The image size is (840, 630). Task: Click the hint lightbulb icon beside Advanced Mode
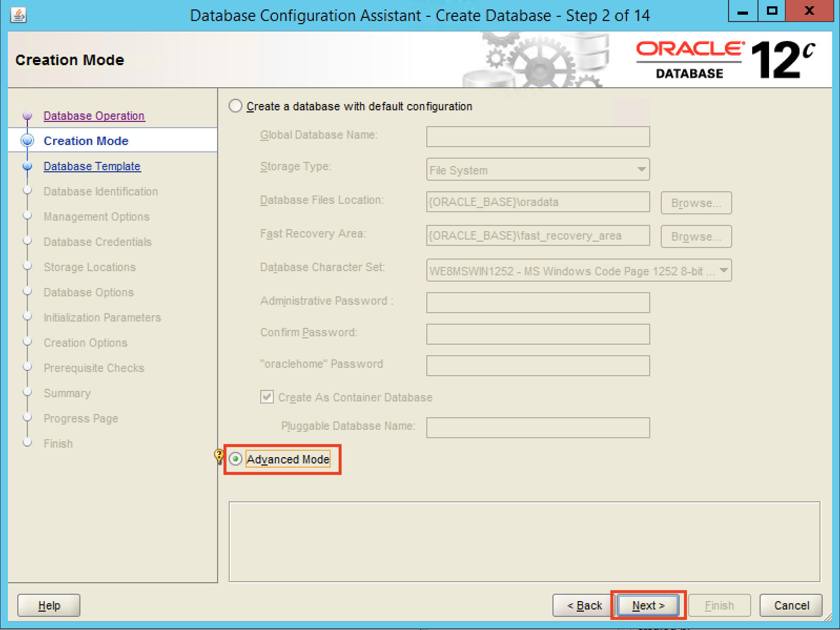click(219, 456)
